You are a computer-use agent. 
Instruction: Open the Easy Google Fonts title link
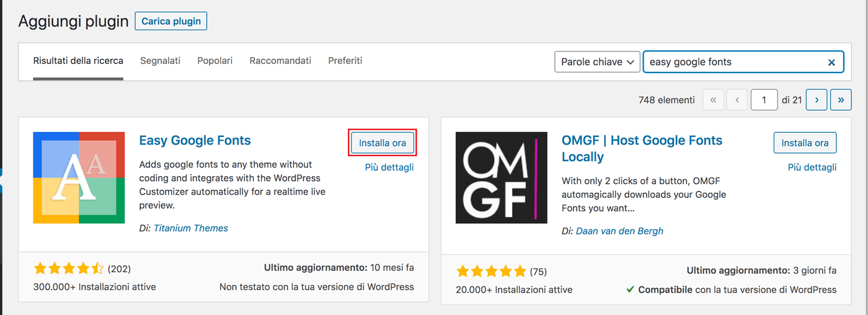coord(195,140)
